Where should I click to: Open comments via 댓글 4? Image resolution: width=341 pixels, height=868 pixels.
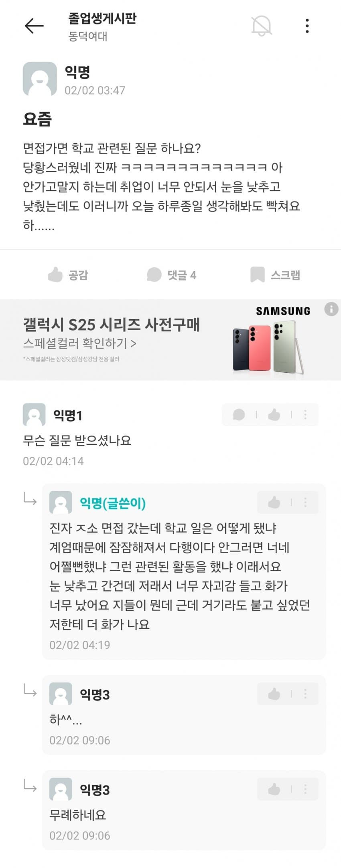pyautogui.click(x=171, y=275)
